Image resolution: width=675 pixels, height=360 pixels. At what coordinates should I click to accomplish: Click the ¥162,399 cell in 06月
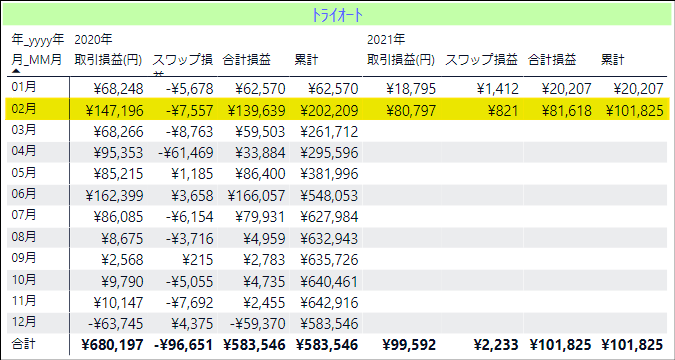click(115, 196)
